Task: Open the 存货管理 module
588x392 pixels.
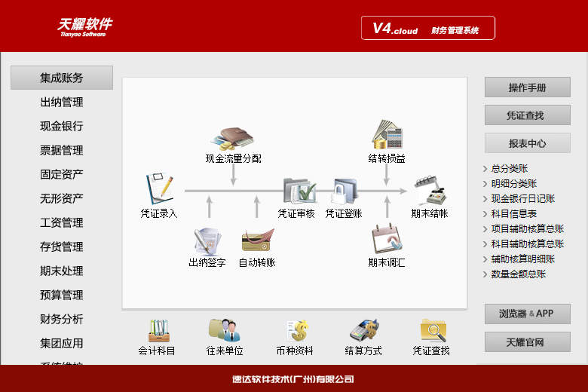Action: 62,247
